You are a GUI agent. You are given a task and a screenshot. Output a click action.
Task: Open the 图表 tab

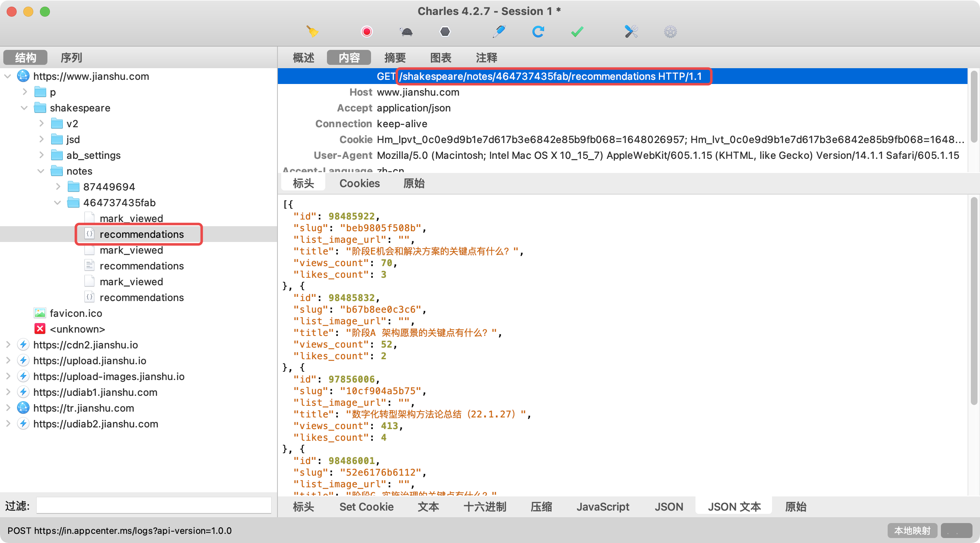click(441, 57)
